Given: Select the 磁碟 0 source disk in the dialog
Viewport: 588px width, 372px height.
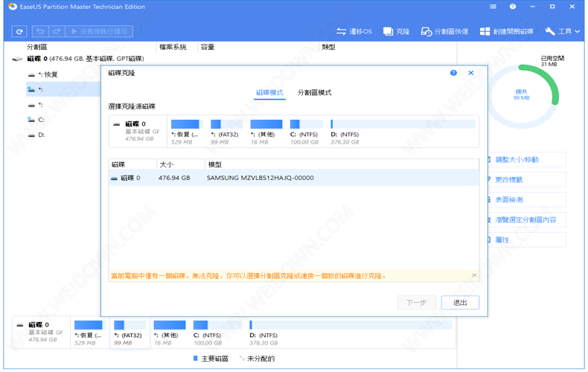Looking at the screenshot, I should click(138, 131).
